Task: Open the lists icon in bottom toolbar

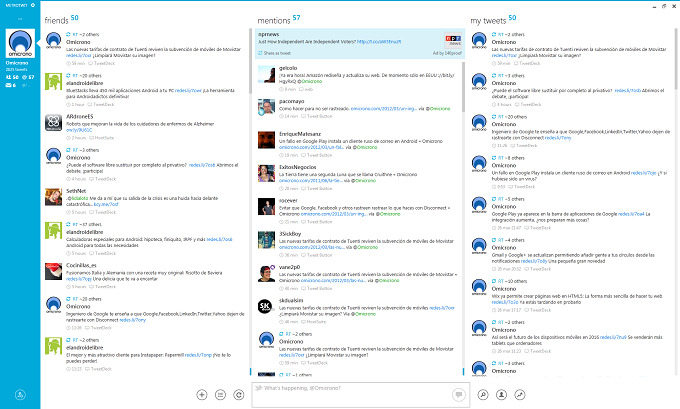Action: (x=219, y=394)
